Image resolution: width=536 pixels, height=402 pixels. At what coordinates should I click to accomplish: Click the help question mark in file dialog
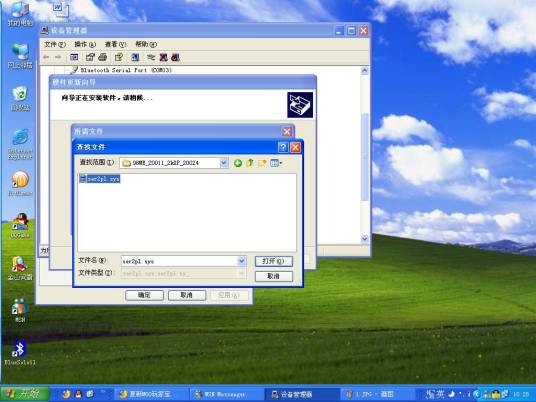(283, 147)
